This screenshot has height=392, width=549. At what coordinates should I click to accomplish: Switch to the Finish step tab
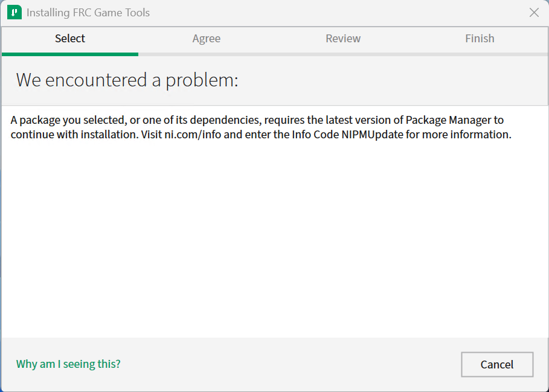480,39
